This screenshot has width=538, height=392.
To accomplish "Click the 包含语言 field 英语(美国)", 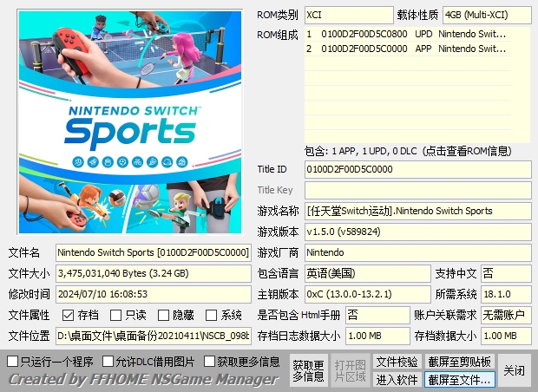I will 367,274.
